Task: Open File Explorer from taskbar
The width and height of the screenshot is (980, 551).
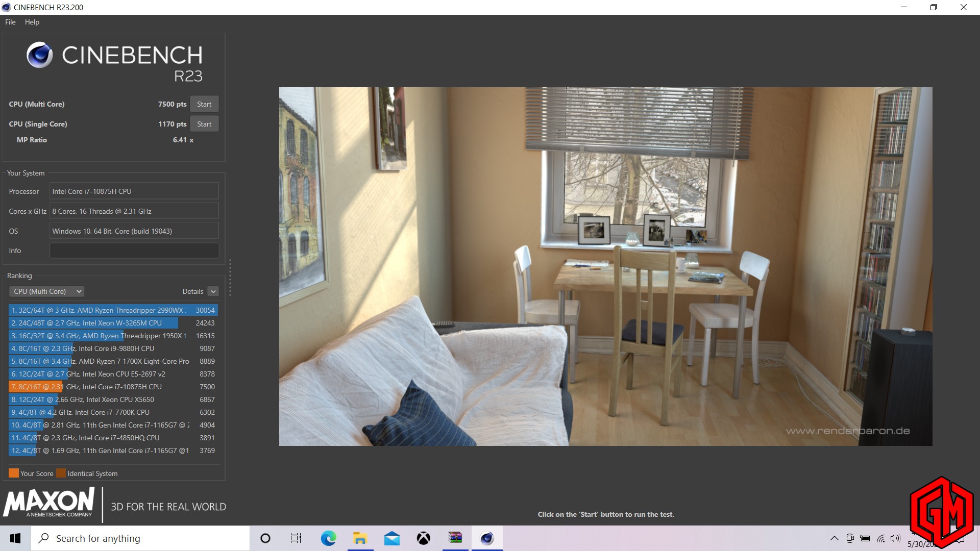Action: pos(360,538)
